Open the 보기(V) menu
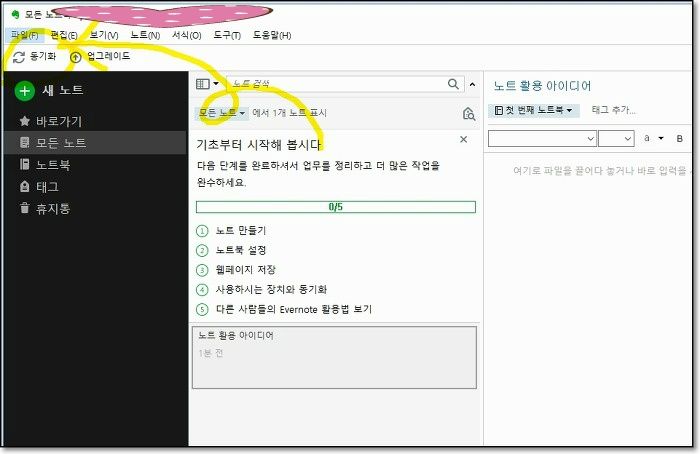This screenshot has height=454, width=700. coord(104,35)
